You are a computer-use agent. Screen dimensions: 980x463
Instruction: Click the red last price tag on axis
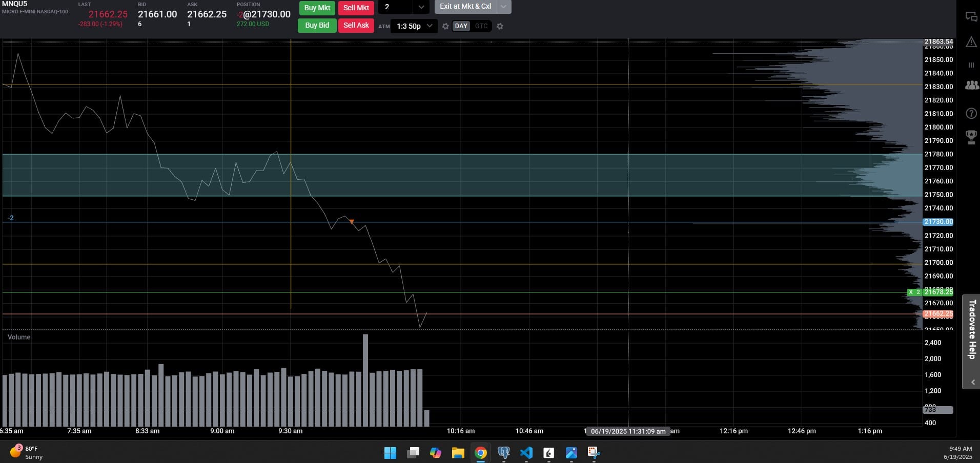(x=938, y=314)
